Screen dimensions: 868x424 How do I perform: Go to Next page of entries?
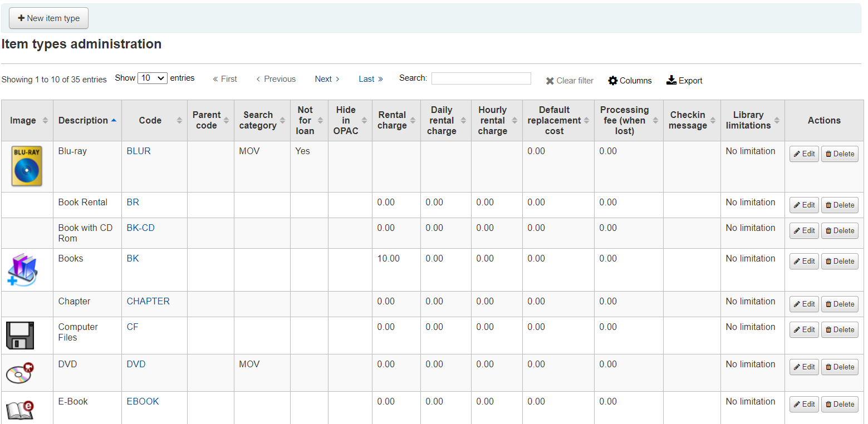(327, 79)
